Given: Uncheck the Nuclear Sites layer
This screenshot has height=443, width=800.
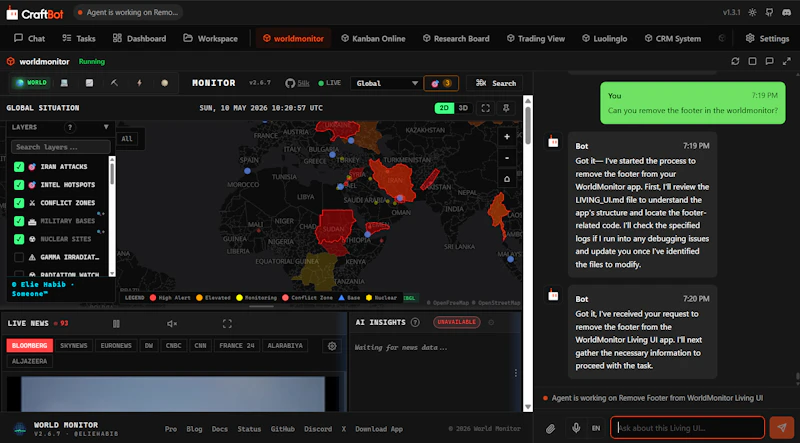Looking at the screenshot, I should coord(19,239).
